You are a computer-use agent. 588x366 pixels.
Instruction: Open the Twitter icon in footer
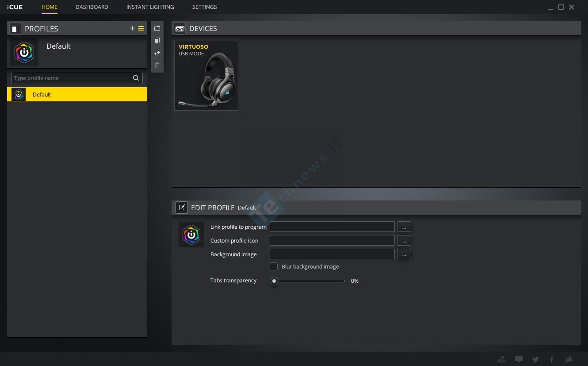click(535, 359)
